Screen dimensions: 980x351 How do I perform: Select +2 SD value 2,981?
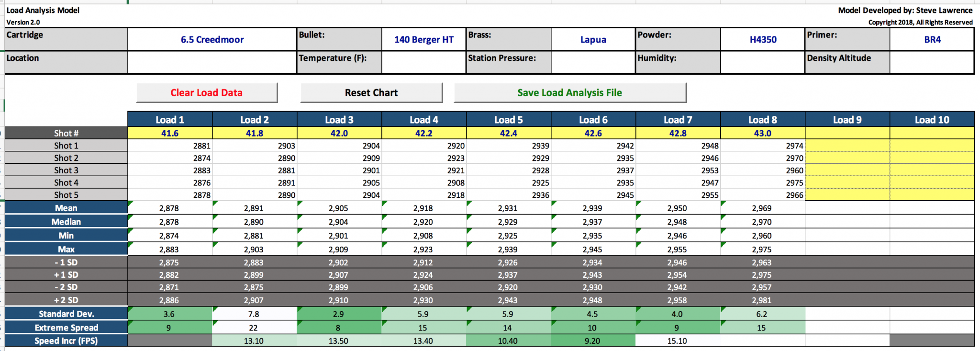pyautogui.click(x=763, y=300)
